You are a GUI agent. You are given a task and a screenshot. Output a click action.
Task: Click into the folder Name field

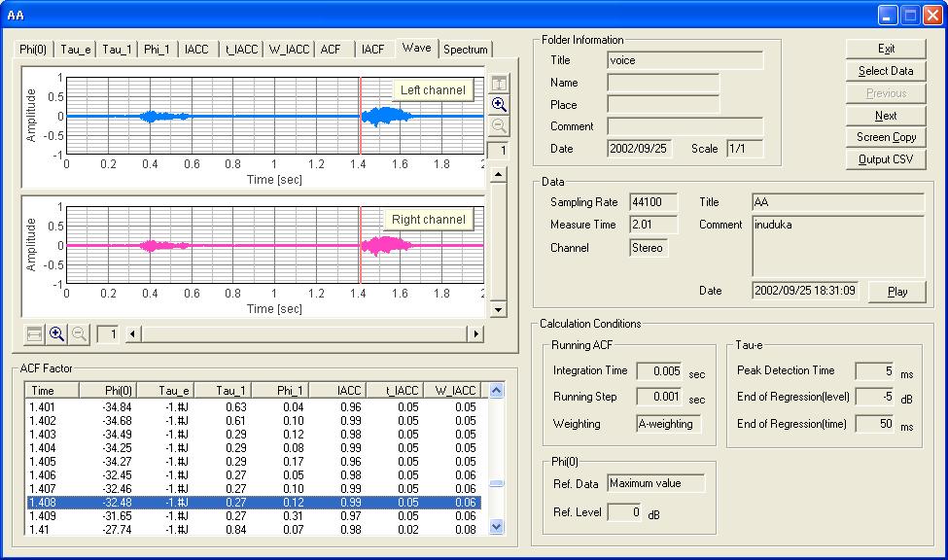pos(663,83)
